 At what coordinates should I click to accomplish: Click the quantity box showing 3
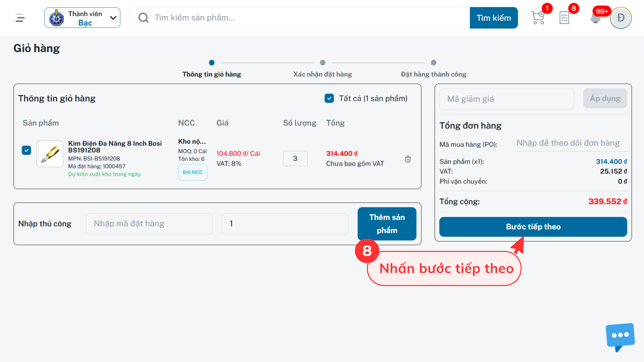click(x=295, y=158)
